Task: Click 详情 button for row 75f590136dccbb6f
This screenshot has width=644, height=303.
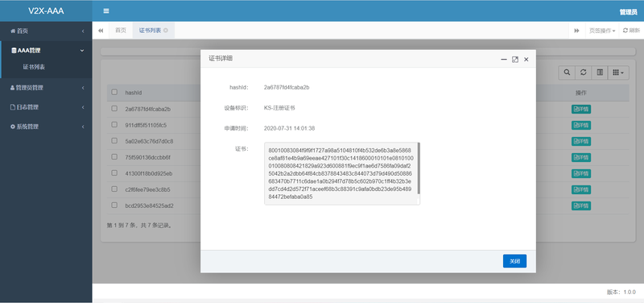Action: coord(581,157)
